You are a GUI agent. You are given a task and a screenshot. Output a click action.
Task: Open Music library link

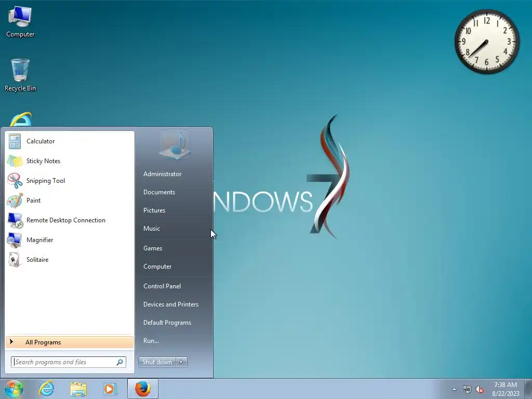(x=151, y=229)
